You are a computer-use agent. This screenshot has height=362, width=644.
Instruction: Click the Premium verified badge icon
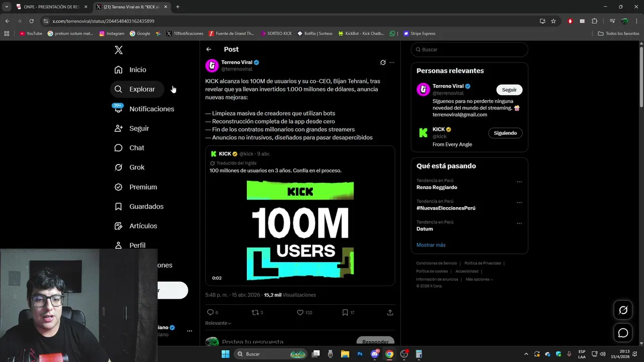[x=119, y=187]
